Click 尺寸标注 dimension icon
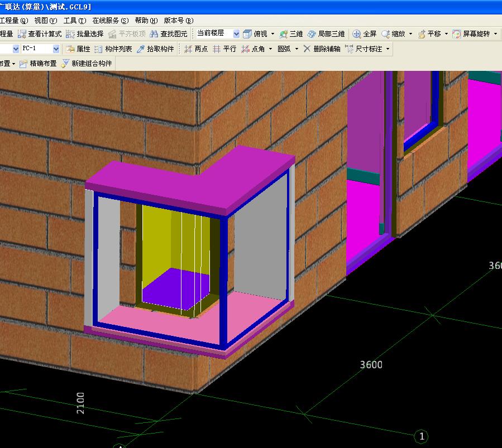The image size is (502, 448). (350, 49)
